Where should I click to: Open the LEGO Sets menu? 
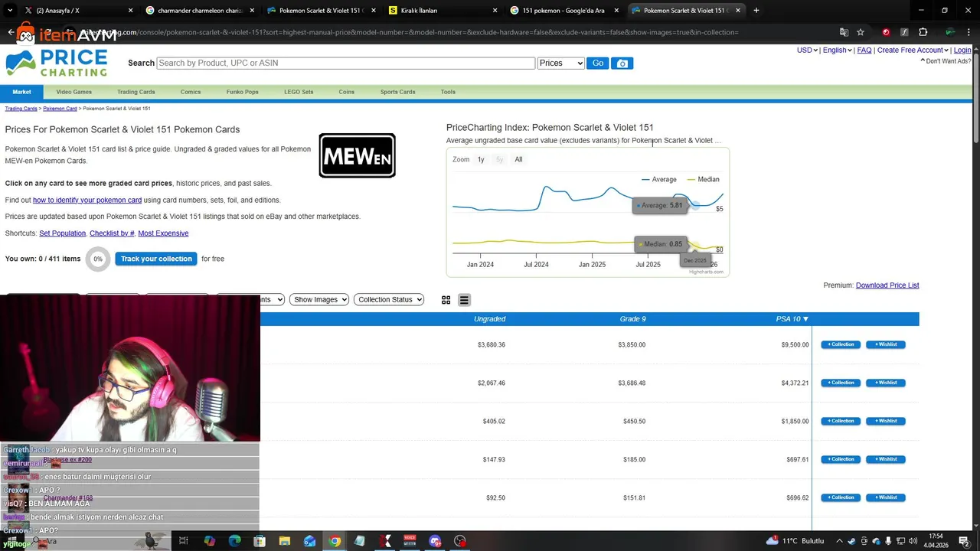(x=299, y=92)
